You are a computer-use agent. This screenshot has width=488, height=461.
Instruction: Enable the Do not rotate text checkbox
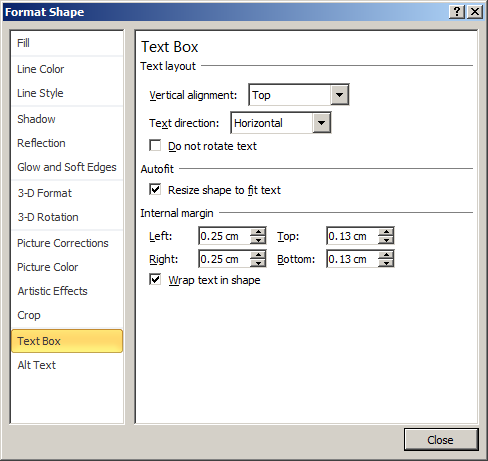155,146
